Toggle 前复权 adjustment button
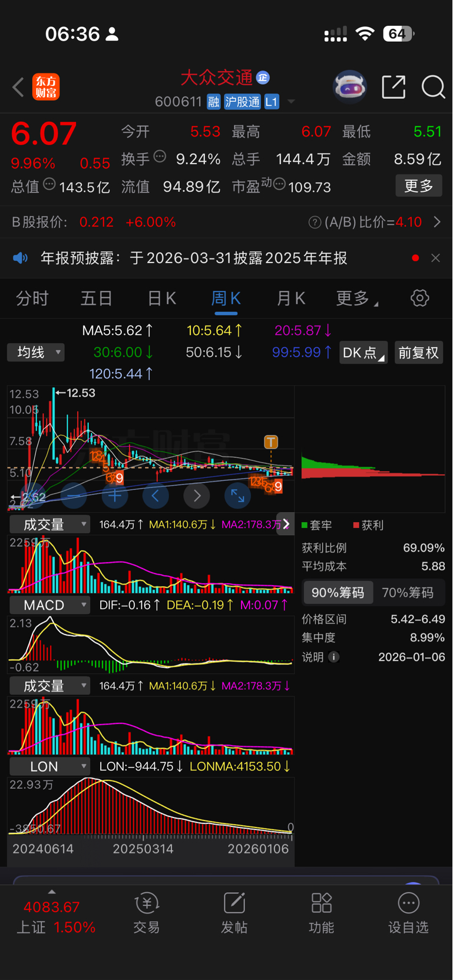 pos(419,353)
